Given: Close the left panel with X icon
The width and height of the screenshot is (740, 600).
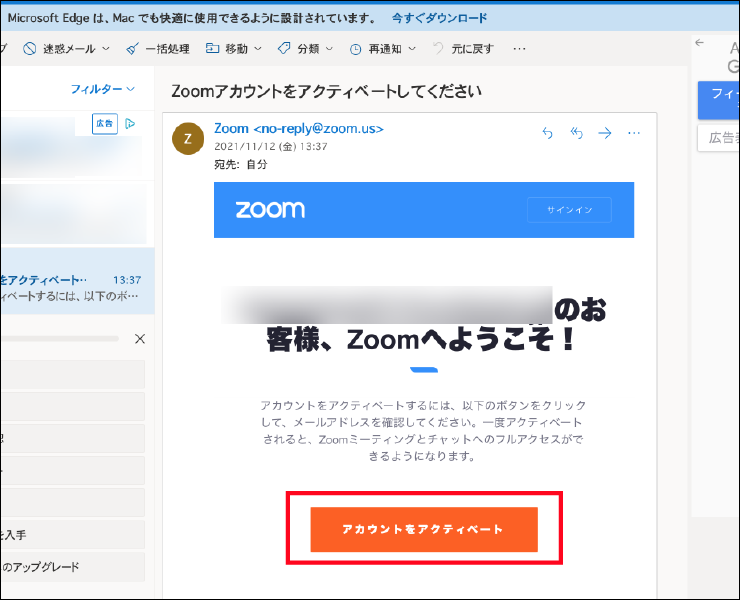Looking at the screenshot, I should (x=140, y=339).
